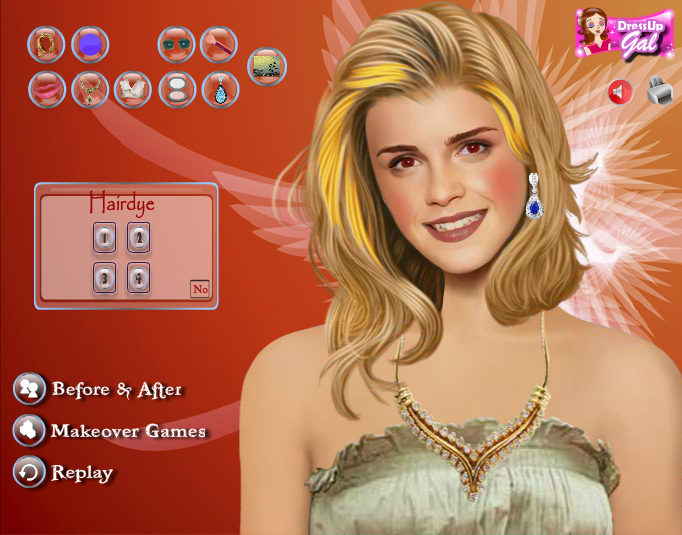Select the blue drop earring icon
This screenshot has width=682, height=535.
221,90
